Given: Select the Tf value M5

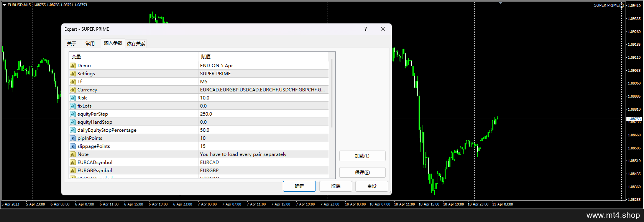Looking at the screenshot, I should coord(264,82).
